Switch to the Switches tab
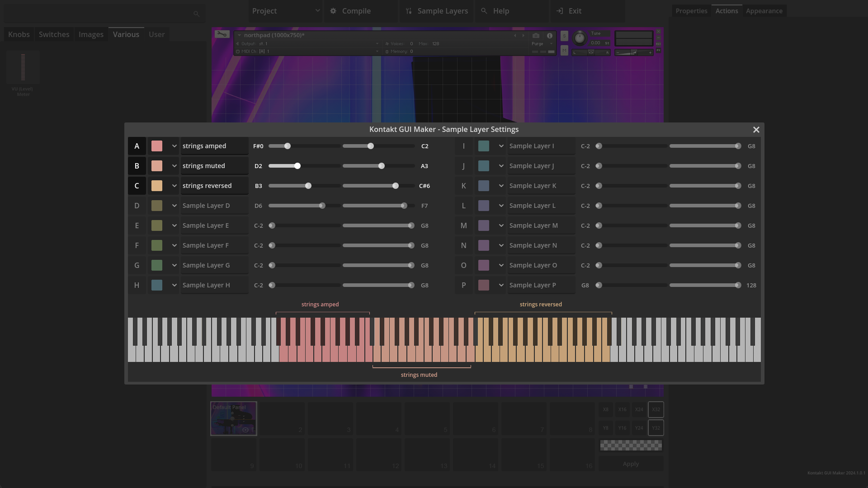 (x=54, y=34)
